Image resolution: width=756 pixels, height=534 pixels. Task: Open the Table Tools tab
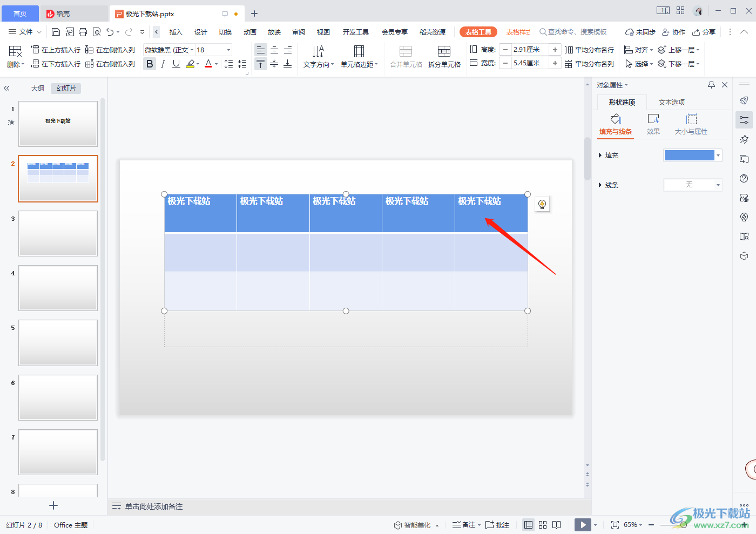pyautogui.click(x=478, y=32)
